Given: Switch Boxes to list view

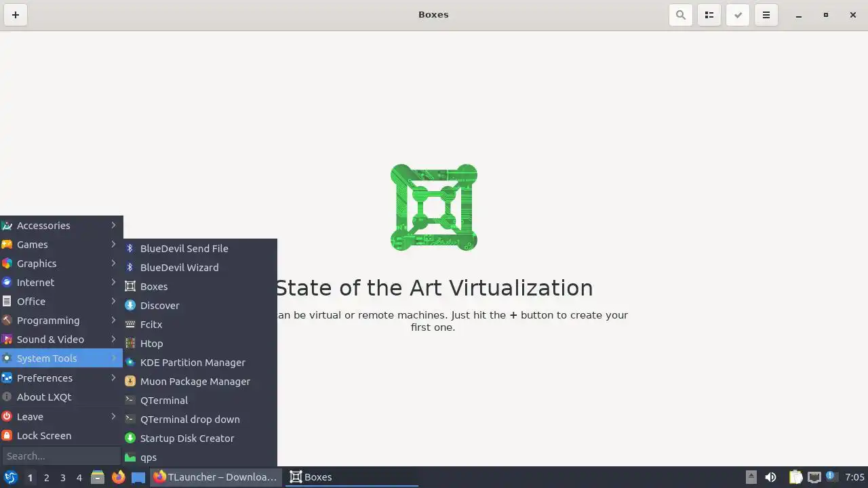Looking at the screenshot, I should (709, 15).
